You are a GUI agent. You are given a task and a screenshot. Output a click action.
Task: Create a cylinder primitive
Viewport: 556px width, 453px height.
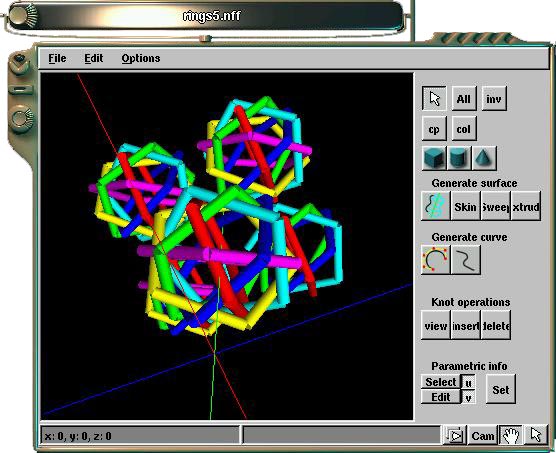point(459,158)
